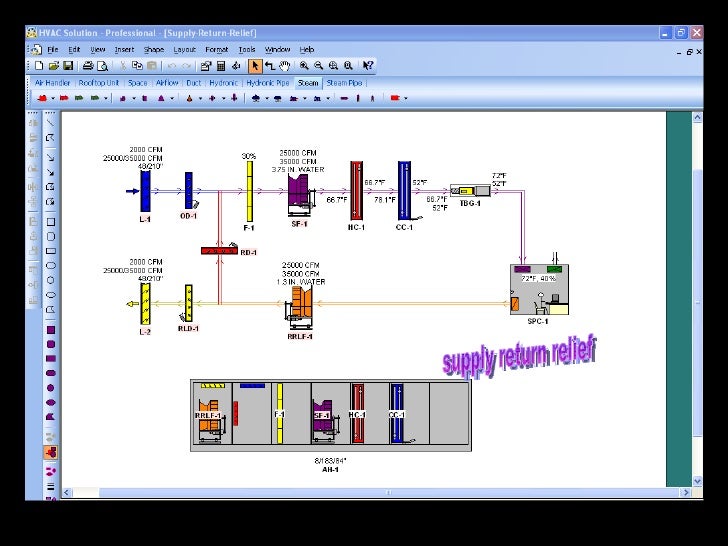This screenshot has height=546, width=728.
Task: Open the Layout menu
Action: (x=184, y=49)
